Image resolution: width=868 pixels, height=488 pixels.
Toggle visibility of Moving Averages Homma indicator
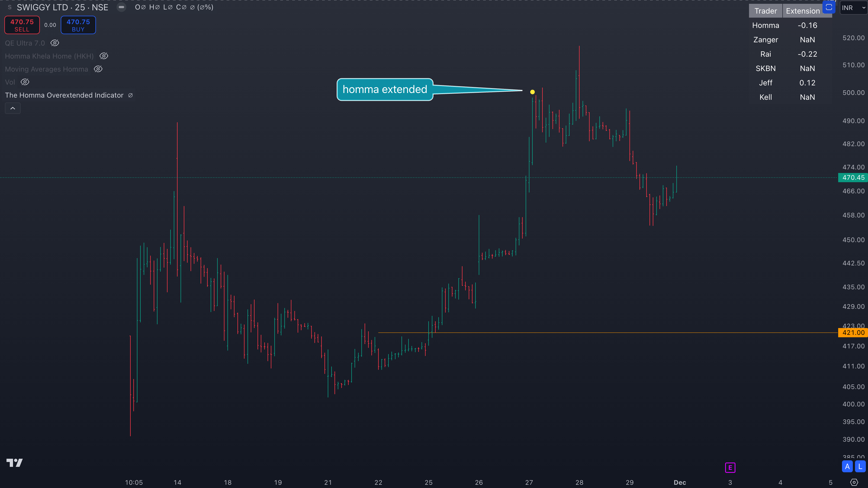[98, 69]
